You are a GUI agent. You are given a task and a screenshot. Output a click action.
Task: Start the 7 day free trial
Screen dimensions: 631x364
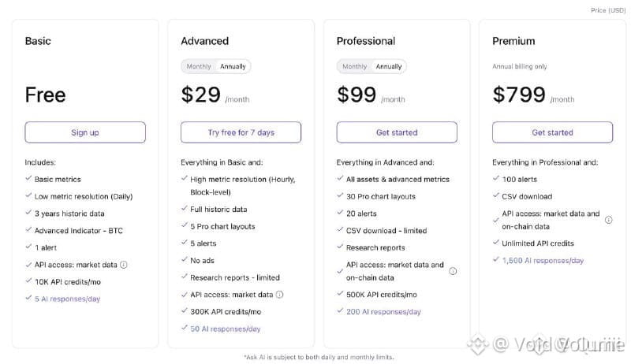(241, 132)
